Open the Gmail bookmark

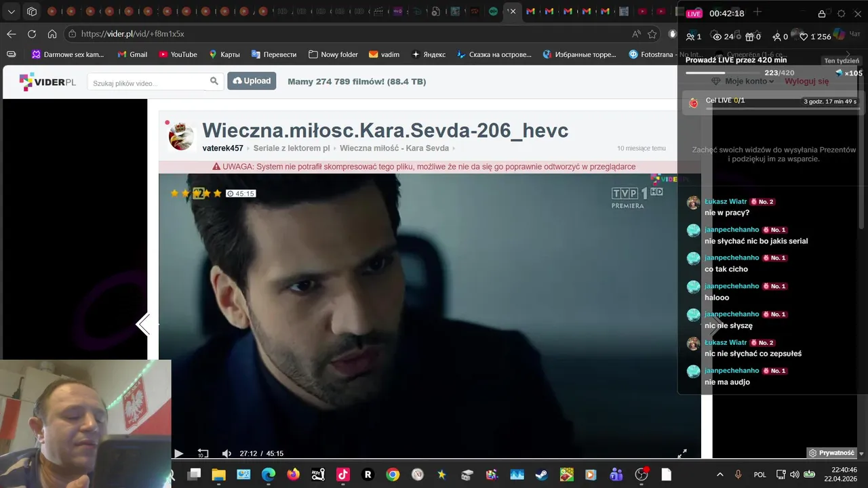click(132, 54)
